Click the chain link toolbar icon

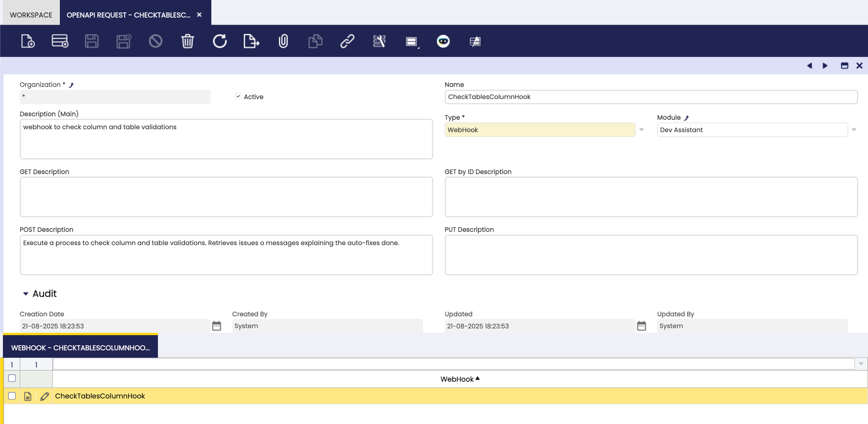tap(347, 41)
